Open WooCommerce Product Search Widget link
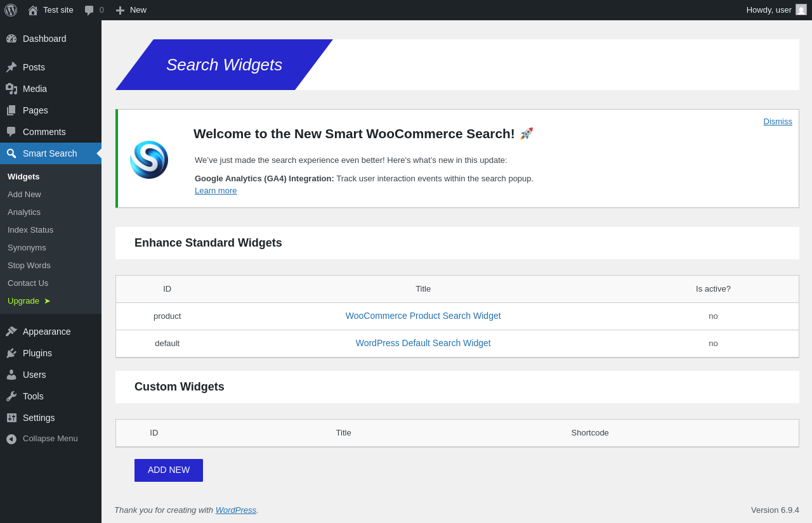Image resolution: width=812 pixels, height=523 pixels. tap(423, 316)
